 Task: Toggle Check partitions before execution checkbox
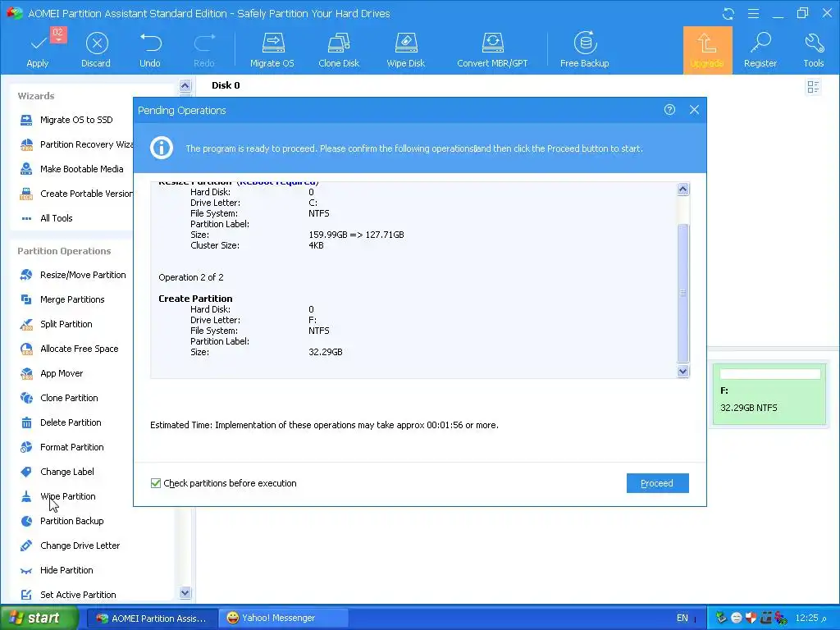click(x=156, y=483)
